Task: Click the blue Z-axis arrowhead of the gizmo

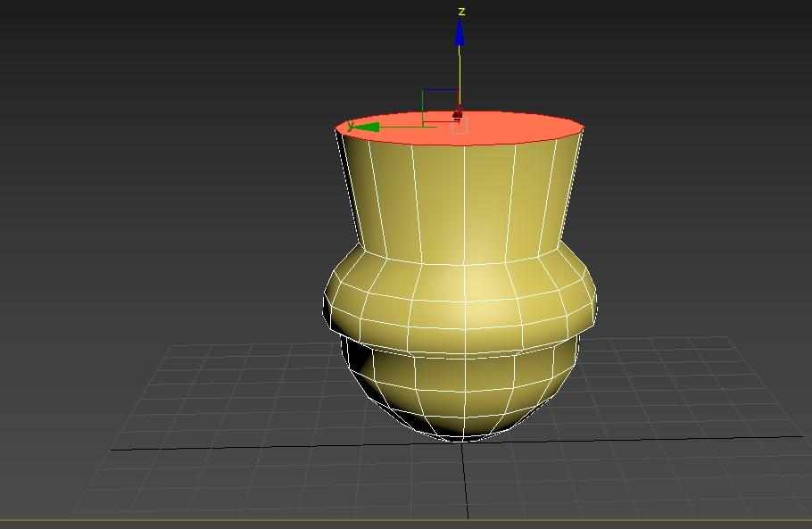Action: coord(460,33)
